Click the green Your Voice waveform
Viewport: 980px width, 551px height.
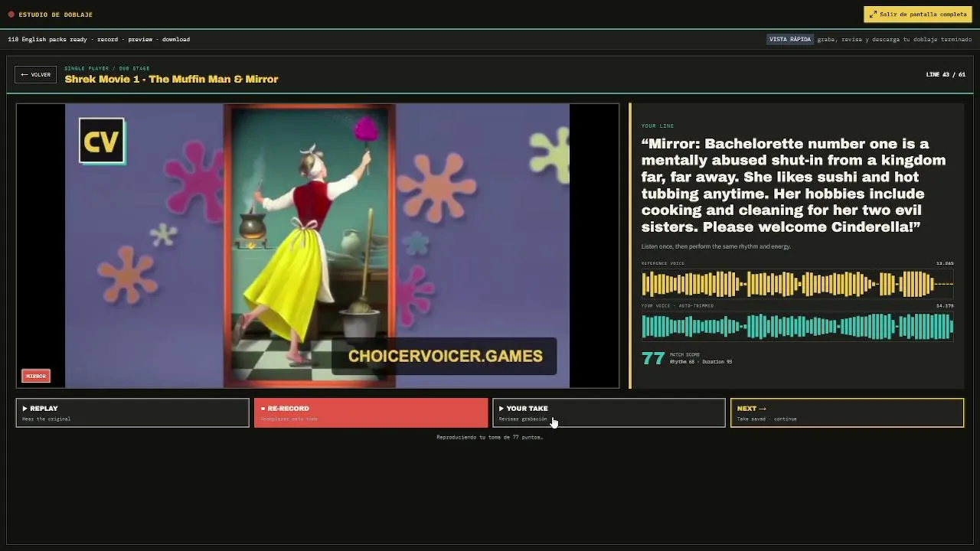797,327
